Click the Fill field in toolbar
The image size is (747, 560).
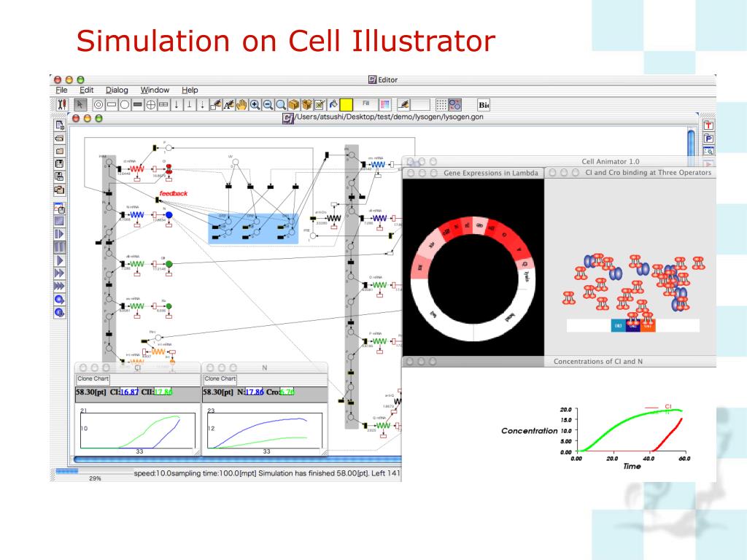(366, 104)
